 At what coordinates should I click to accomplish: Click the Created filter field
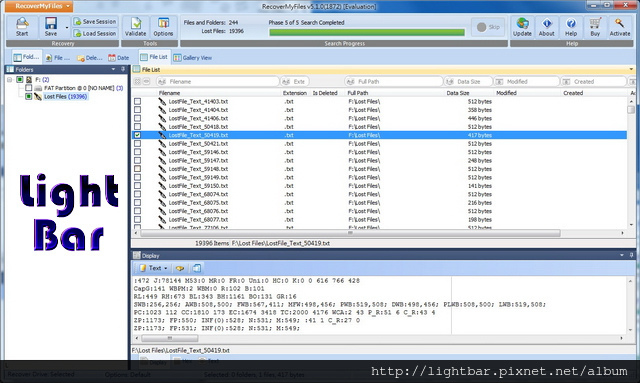[593, 82]
